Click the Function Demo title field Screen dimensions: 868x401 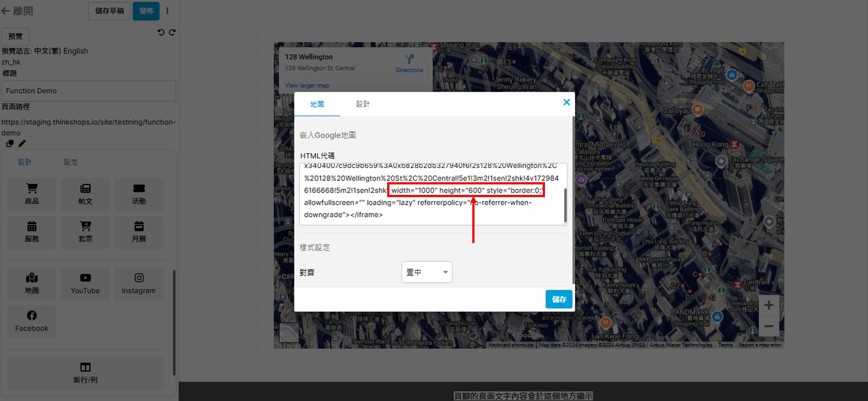(x=88, y=91)
